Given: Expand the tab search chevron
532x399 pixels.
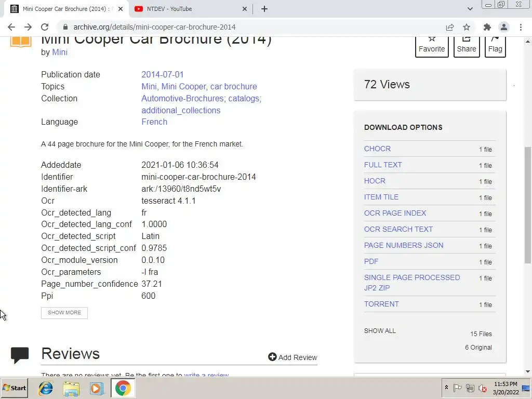Looking at the screenshot, I should point(470,9).
